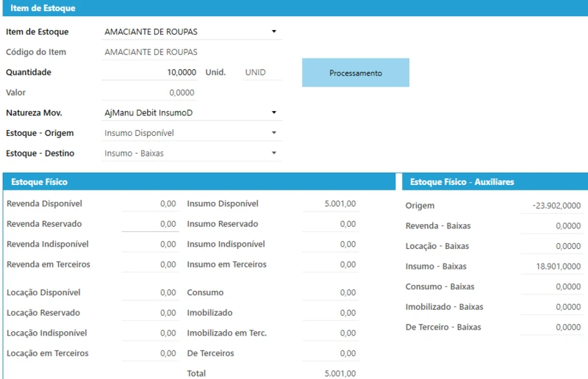Click the Revenda Indisponível value field
The width and height of the screenshot is (588, 379).
click(151, 244)
